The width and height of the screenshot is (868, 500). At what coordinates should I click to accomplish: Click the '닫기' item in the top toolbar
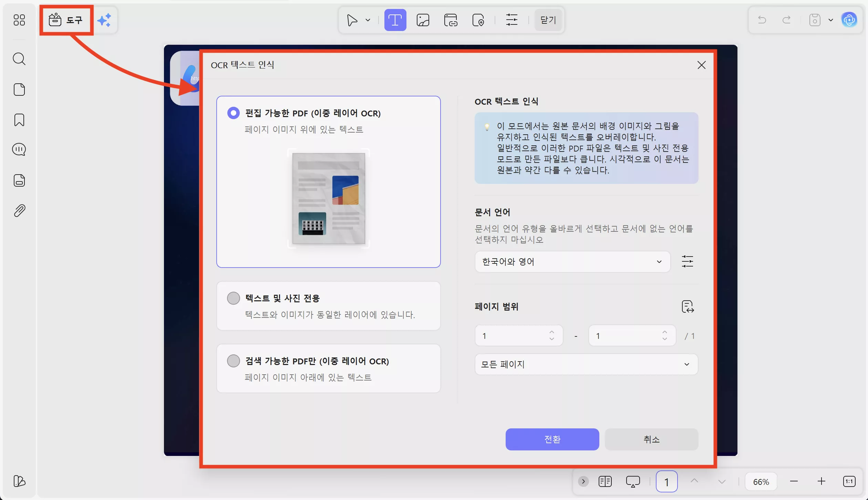548,20
